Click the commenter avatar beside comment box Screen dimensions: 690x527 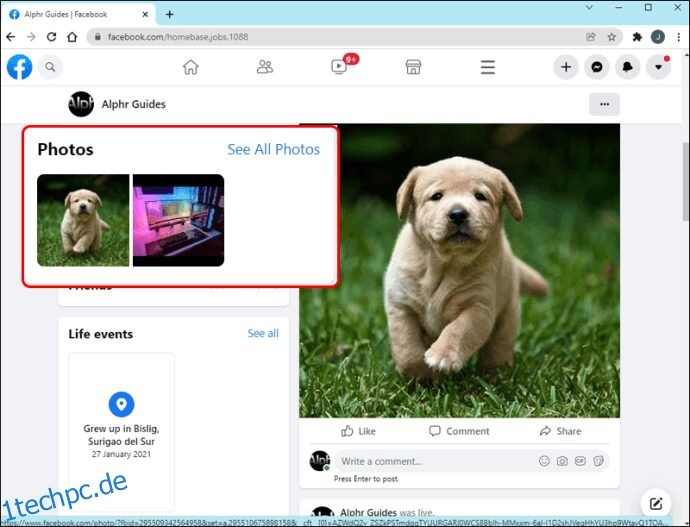tap(320, 461)
